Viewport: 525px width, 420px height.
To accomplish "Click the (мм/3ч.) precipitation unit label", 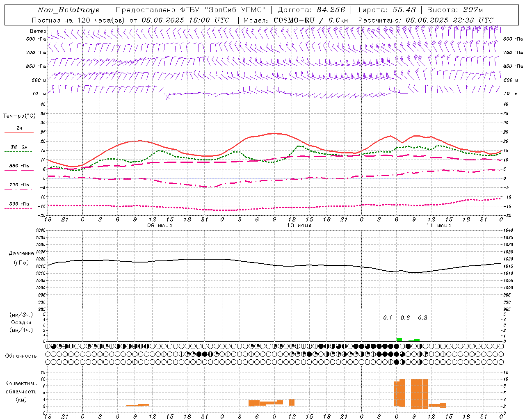I will 21,315.
